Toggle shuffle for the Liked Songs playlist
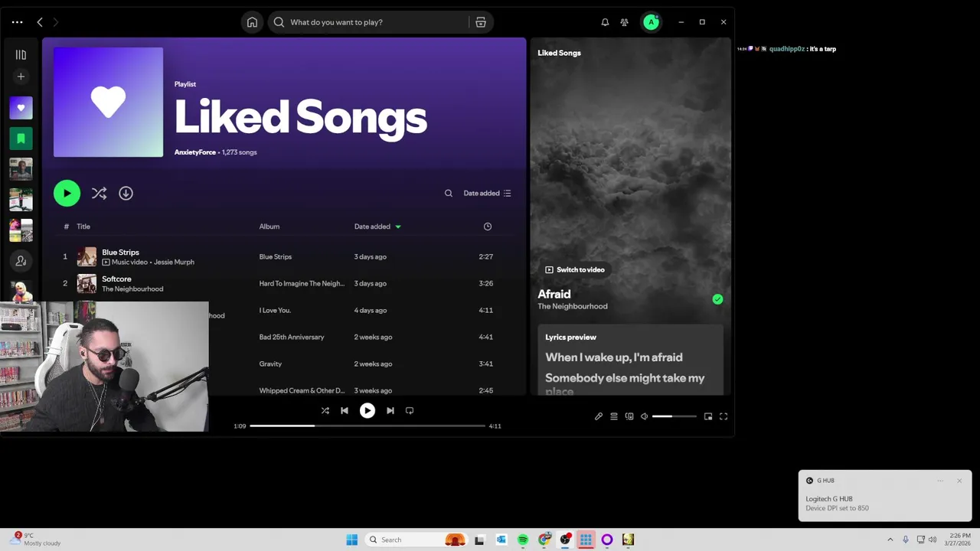 coord(99,194)
